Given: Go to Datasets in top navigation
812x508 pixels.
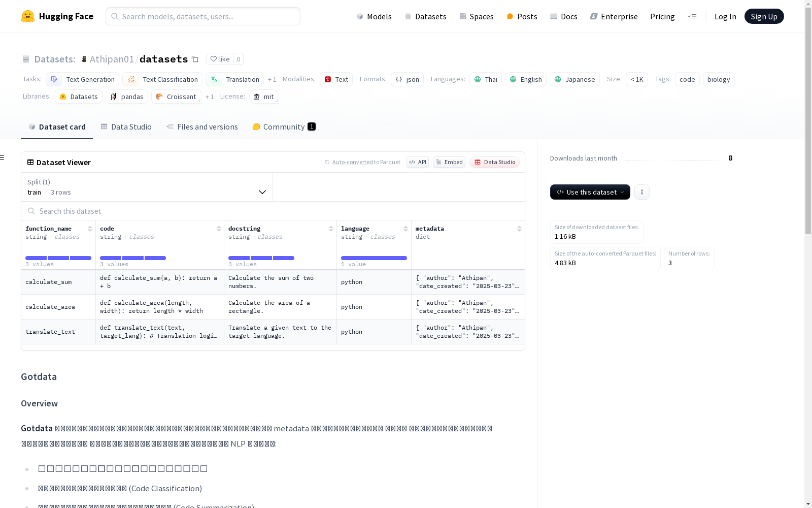Looking at the screenshot, I should tap(425, 16).
